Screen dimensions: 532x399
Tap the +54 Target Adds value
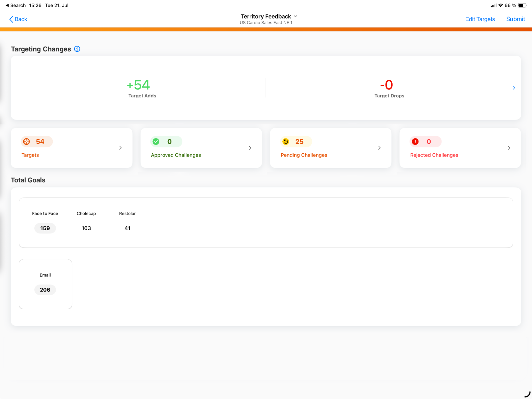[138, 85]
